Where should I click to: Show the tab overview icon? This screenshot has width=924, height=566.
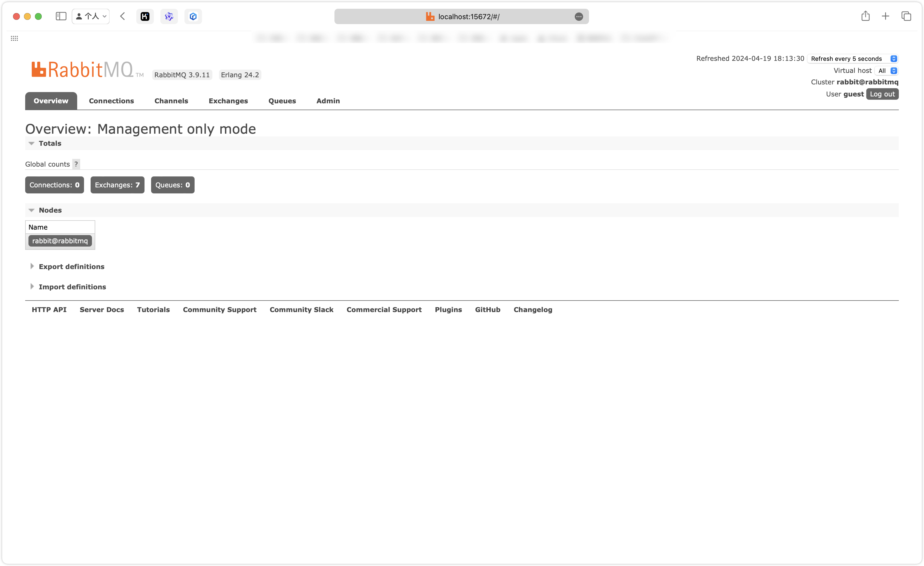906,16
